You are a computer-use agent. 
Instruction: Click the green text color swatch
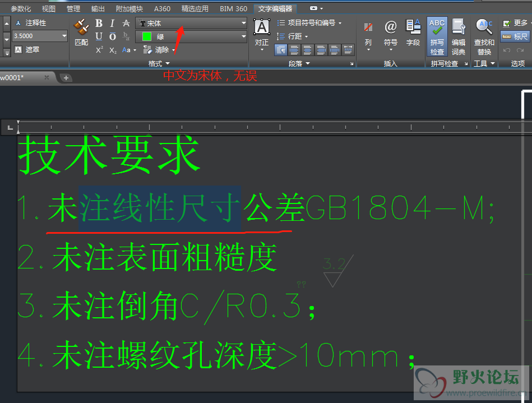(x=147, y=36)
